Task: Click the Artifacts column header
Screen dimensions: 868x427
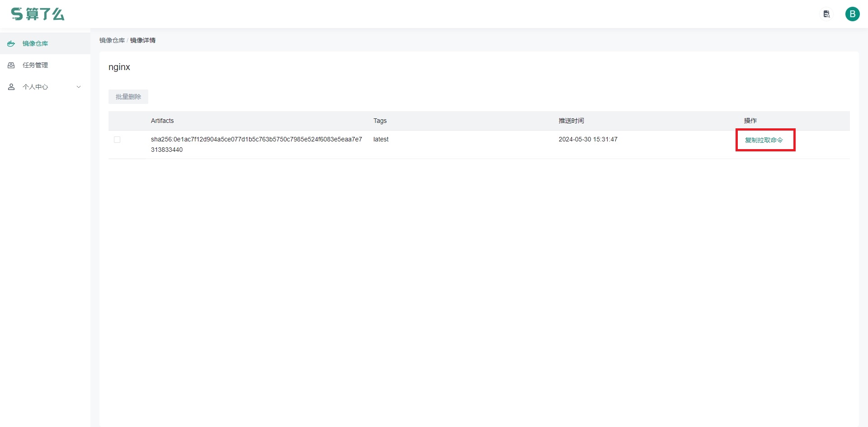Action: click(x=162, y=121)
